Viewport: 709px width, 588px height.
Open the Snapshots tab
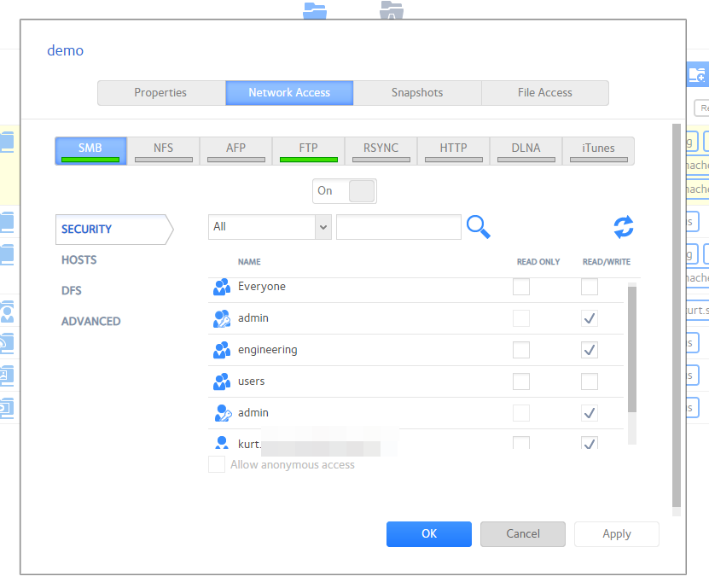417,93
